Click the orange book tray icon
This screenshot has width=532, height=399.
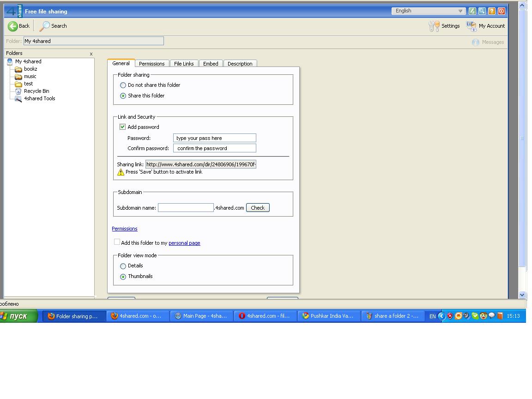500,316
